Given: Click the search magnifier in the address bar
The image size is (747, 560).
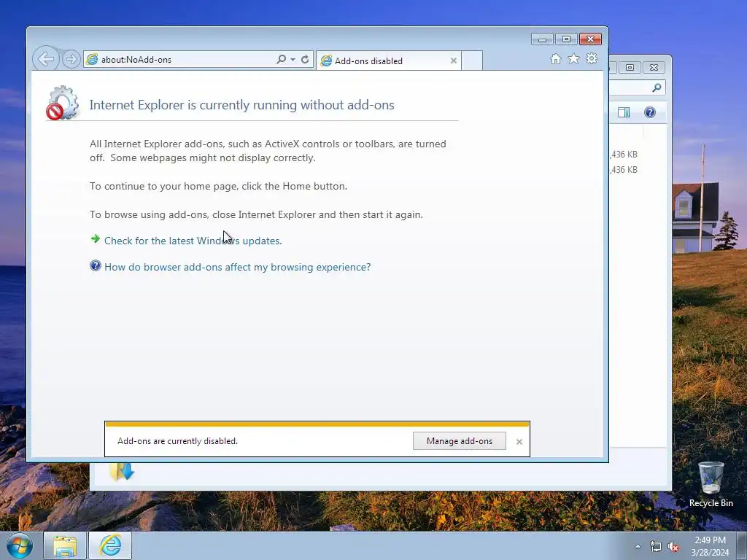Looking at the screenshot, I should tap(281, 59).
